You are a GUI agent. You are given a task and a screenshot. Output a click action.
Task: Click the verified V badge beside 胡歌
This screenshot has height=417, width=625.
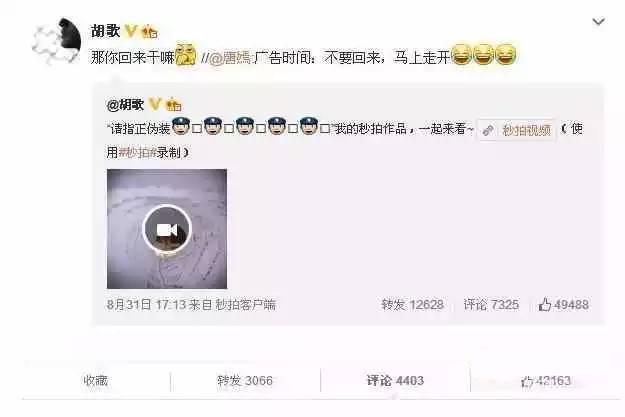click(131, 31)
